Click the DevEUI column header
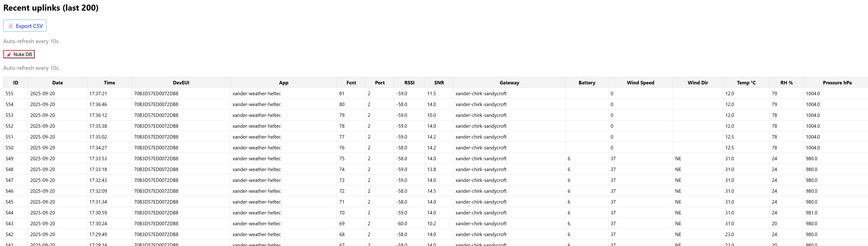The height and width of the screenshot is (246, 868). pos(181,83)
